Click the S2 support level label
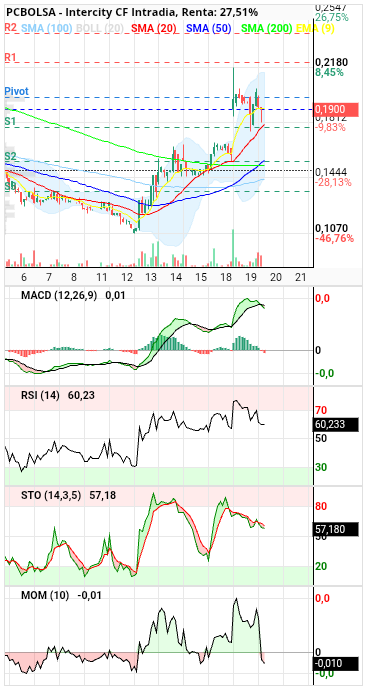Viewport: 367px width, 690px height. click(x=10, y=156)
